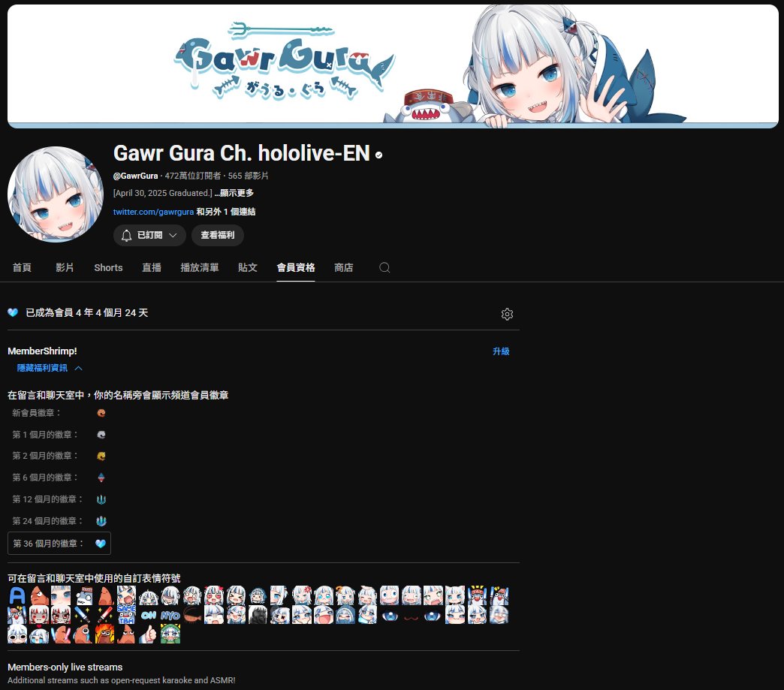The image size is (784, 690).
Task: Click the red lightsaber emote
Action: (104, 615)
